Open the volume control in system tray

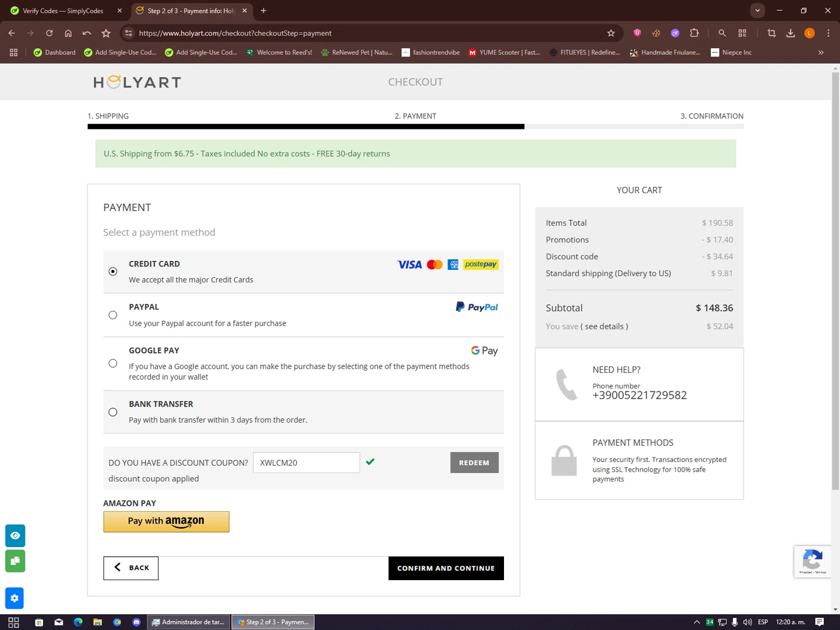(x=748, y=622)
